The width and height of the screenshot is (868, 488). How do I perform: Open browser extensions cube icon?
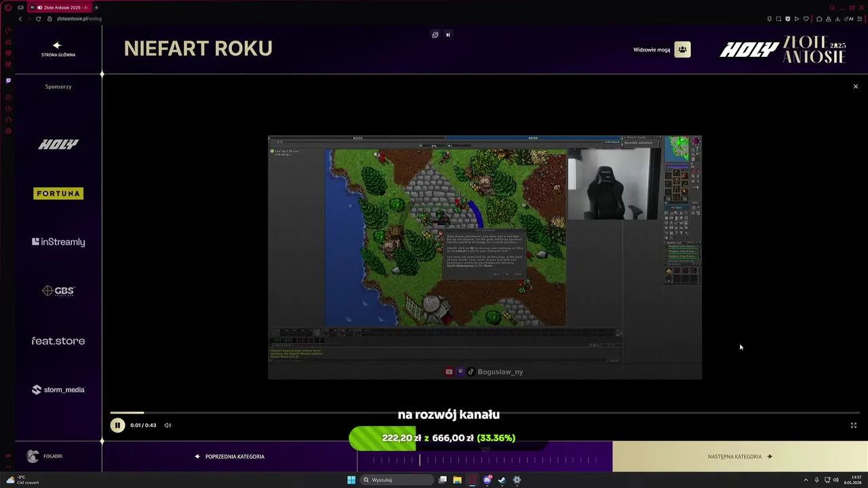coord(819,18)
